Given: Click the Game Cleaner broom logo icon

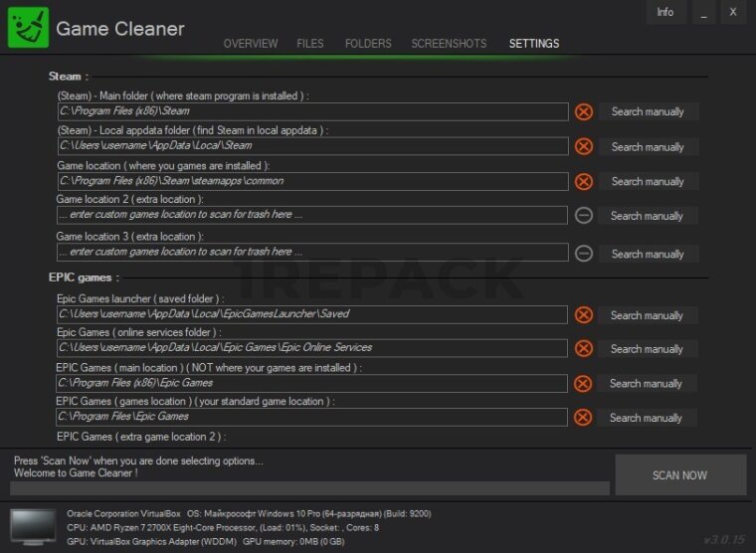Looking at the screenshot, I should [x=28, y=28].
